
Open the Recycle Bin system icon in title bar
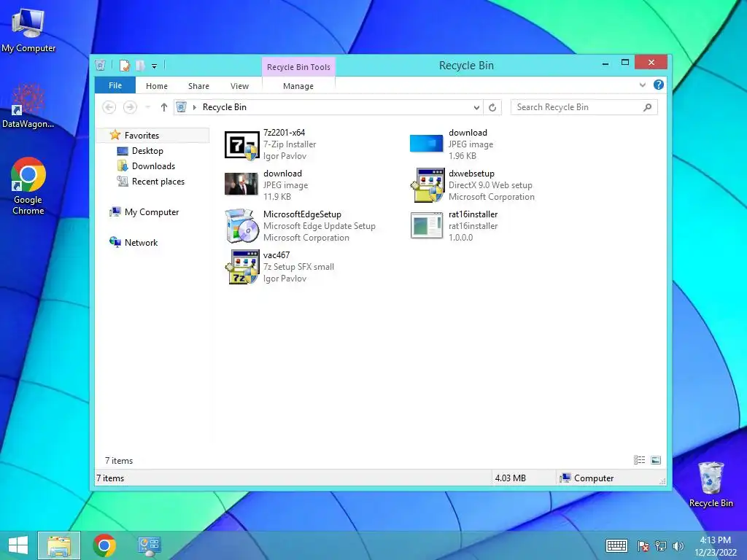pyautogui.click(x=100, y=65)
